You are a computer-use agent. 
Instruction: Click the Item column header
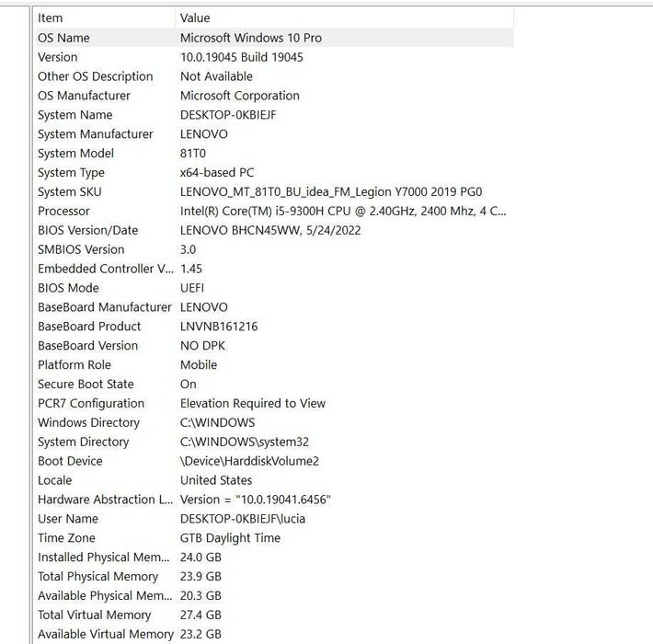[105, 17]
